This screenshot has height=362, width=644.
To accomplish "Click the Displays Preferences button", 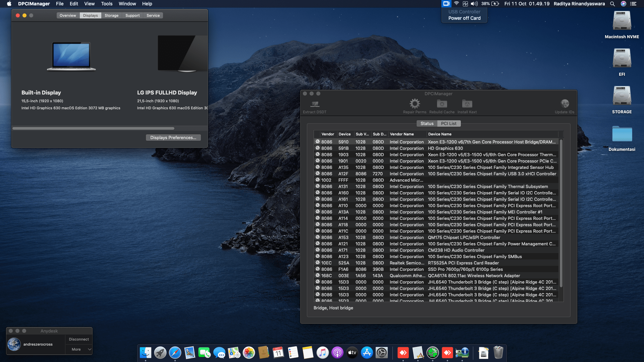I will 173,137.
